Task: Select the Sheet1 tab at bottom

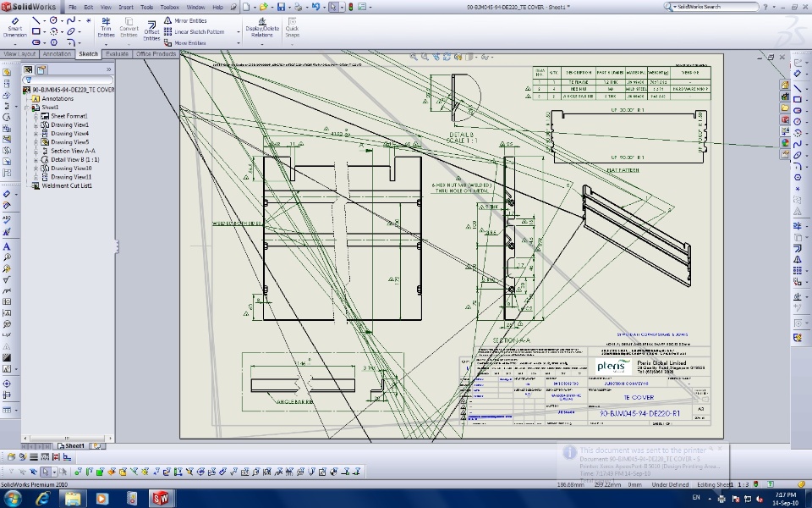Action: [72, 446]
